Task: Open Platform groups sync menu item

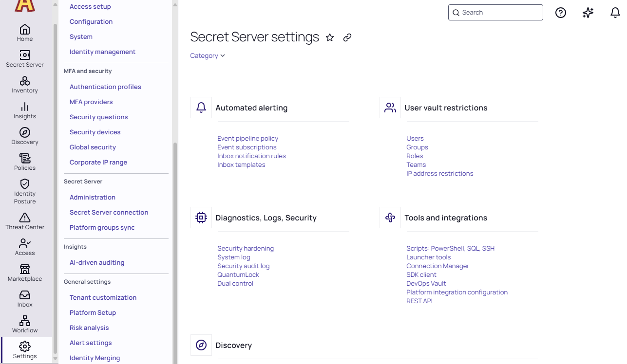Action: tap(102, 228)
